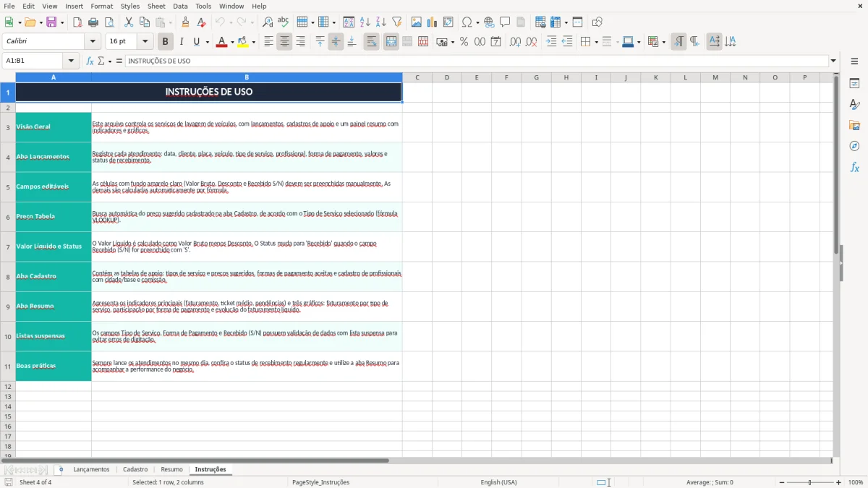Expand the Name Box dropdown for A1:B1
868x488 pixels.
(71, 61)
